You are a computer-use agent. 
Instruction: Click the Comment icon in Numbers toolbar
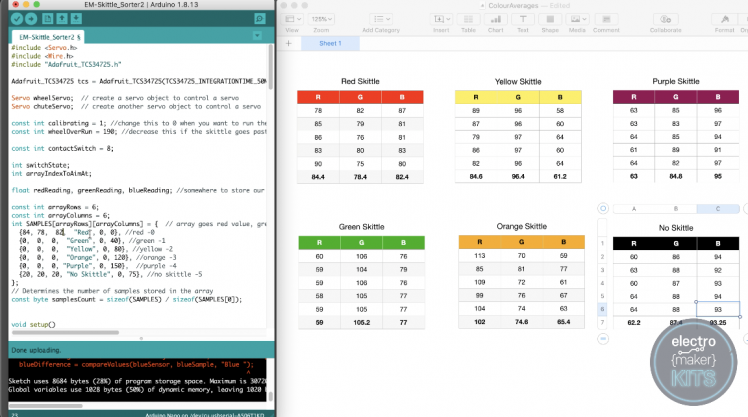coord(604,19)
